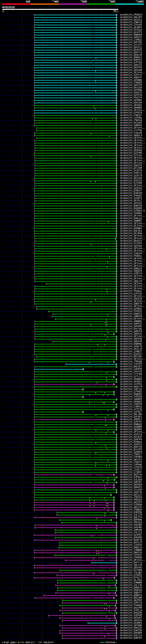Image resolution: width=146 pixels, height=644 pixels.
Task: Select the label UniRef100_B2M1Y5
Action: tap(131, 93)
